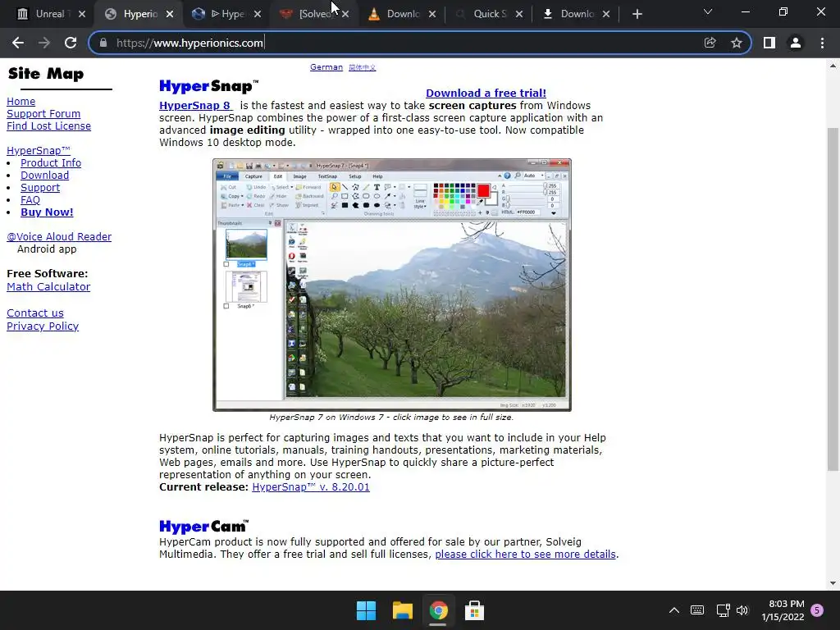The width and height of the screenshot is (840, 630).
Task: Open the HyperSnap 8 link
Action: pos(195,106)
